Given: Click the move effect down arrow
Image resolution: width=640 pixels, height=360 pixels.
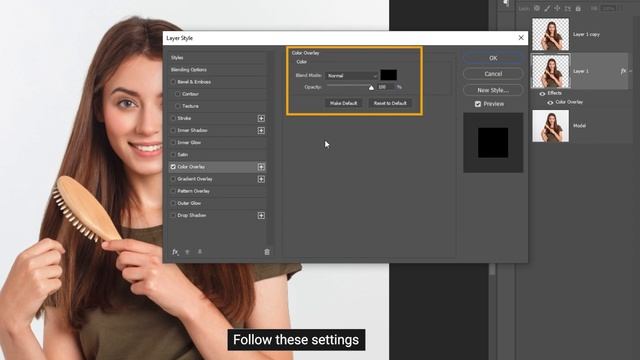Looking at the screenshot, I should pos(200,252).
